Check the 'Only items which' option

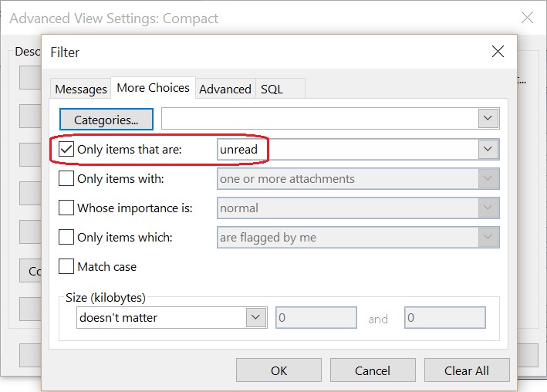(67, 238)
